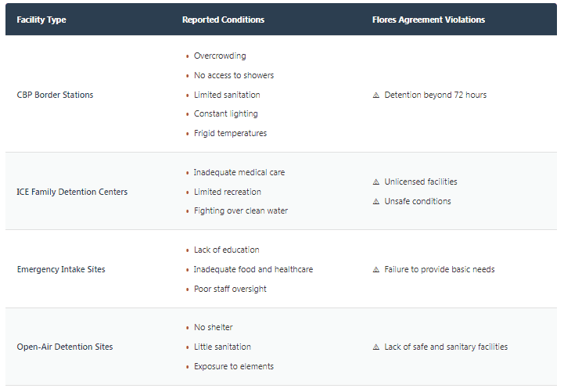564x392 pixels.
Task: Click the Exposure to elements item
Action: pyautogui.click(x=234, y=367)
